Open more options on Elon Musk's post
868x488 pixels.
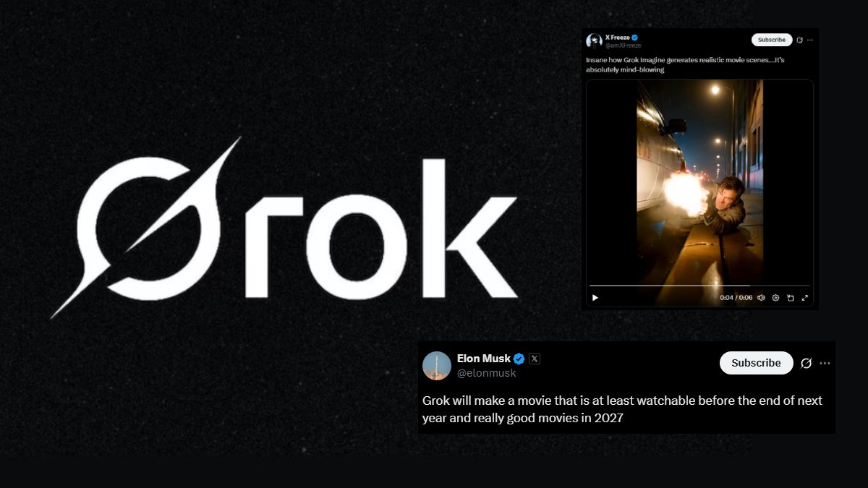tap(825, 363)
